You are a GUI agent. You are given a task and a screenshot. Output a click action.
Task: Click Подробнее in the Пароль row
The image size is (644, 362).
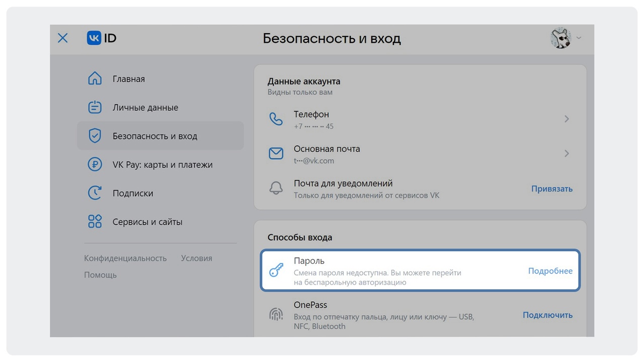point(550,271)
